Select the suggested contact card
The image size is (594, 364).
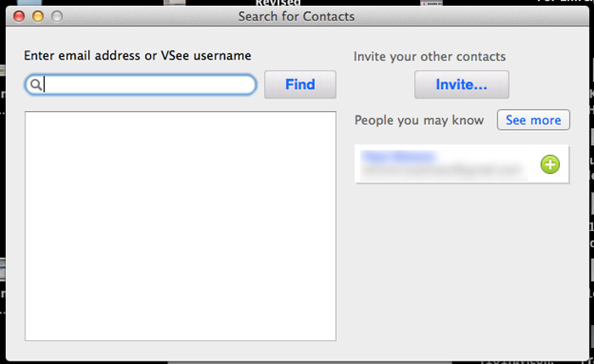tap(462, 164)
